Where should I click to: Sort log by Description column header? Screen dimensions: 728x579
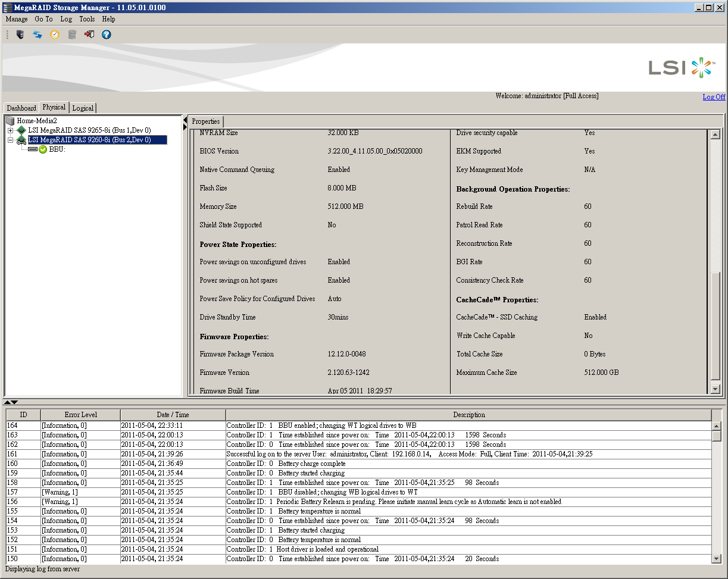click(x=468, y=415)
